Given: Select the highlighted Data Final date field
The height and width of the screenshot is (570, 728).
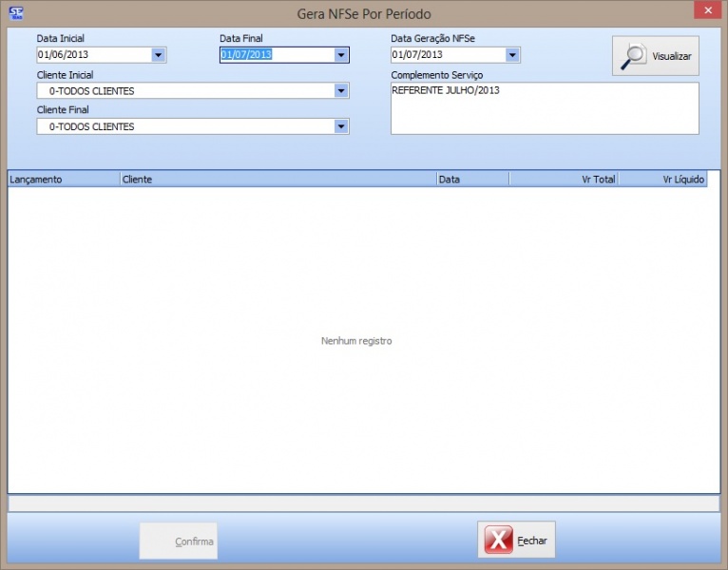Looking at the screenshot, I should [275, 55].
